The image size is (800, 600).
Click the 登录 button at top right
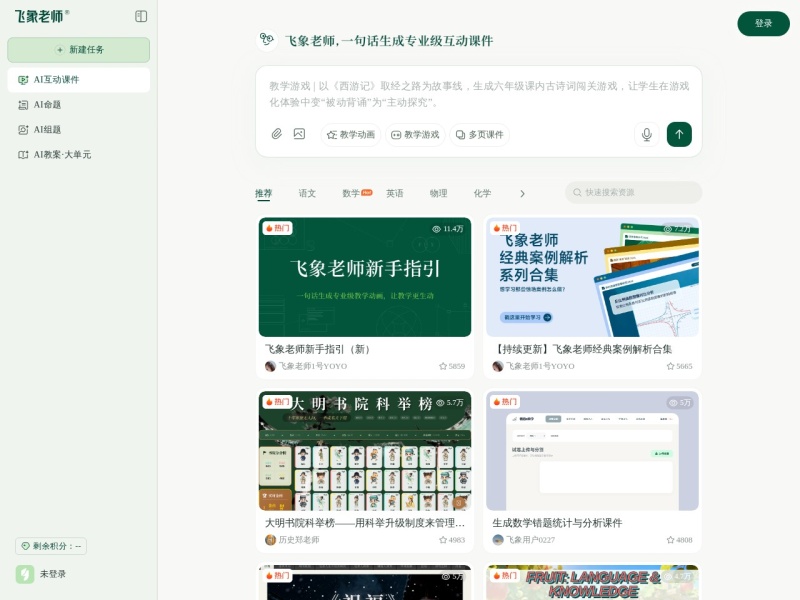tap(763, 23)
